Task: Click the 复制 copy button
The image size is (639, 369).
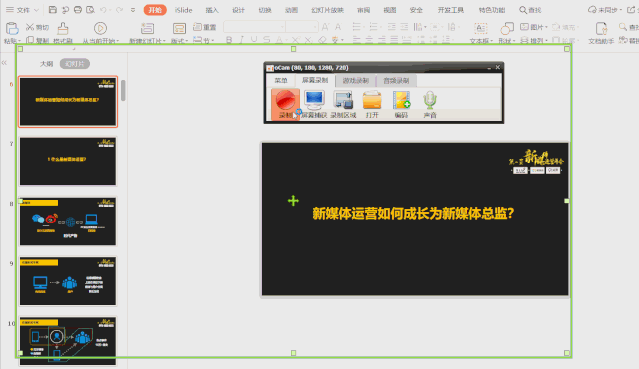Action: click(x=37, y=40)
